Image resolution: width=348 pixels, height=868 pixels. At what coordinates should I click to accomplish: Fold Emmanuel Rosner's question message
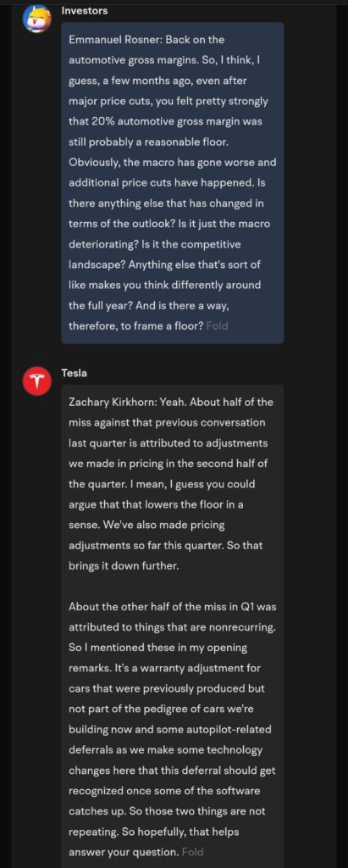(217, 325)
